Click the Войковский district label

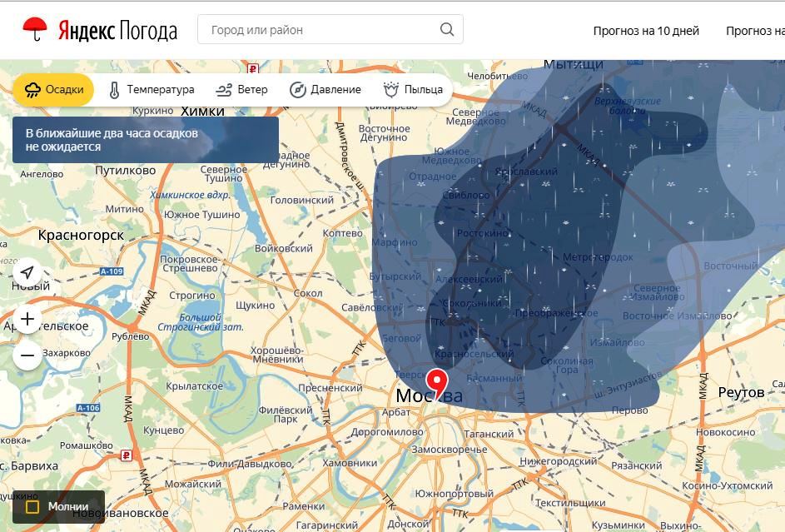pos(283,249)
